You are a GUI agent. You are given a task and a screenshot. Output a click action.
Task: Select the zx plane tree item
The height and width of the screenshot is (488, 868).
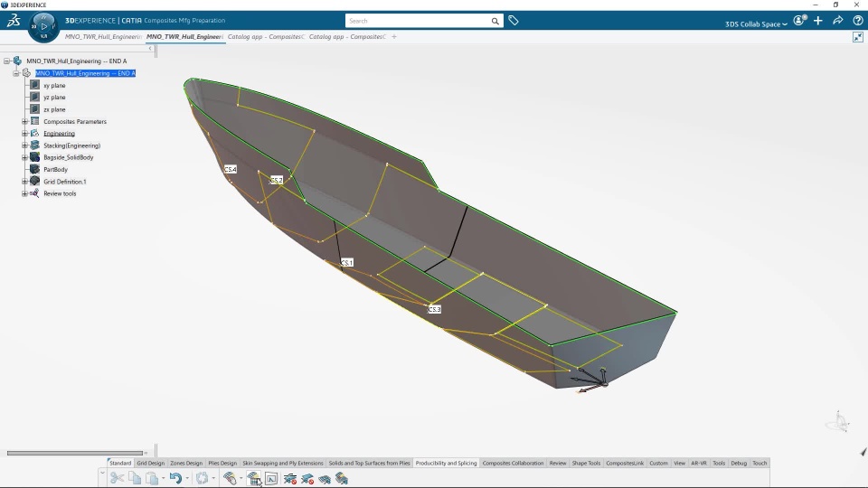point(54,109)
